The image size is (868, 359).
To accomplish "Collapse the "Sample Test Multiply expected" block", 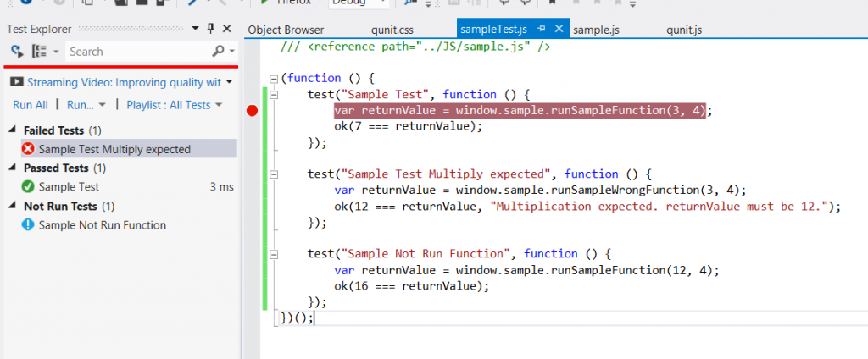I will pos(273,174).
